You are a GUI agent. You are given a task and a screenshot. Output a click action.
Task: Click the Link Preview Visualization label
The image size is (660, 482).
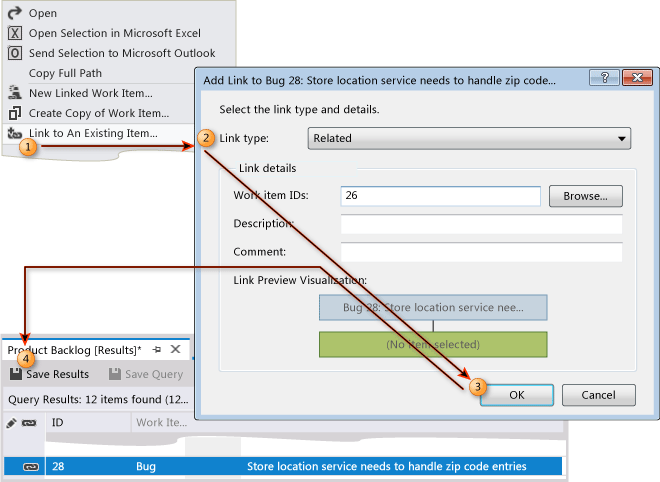pos(300,280)
